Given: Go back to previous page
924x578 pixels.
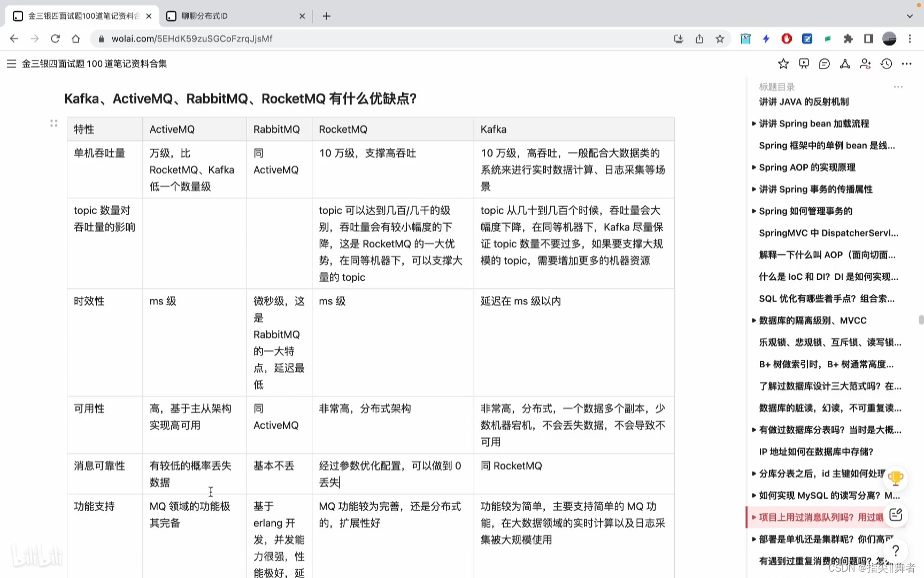Looking at the screenshot, I should pyautogui.click(x=14, y=39).
